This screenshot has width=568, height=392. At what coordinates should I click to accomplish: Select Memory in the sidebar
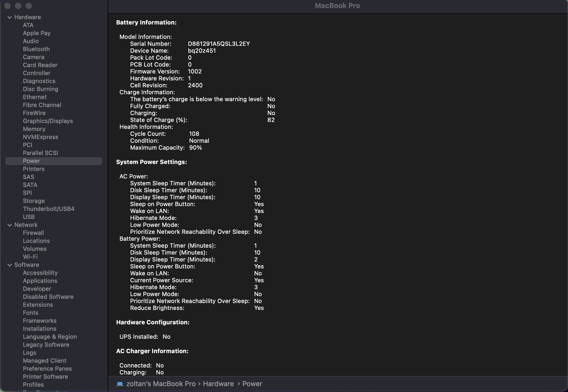coord(34,129)
